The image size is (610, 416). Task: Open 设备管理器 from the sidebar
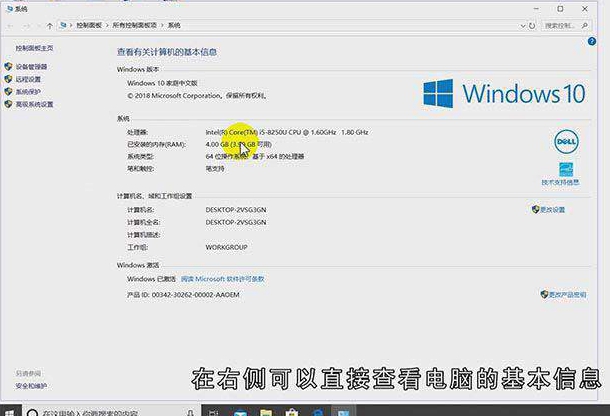click(32, 67)
